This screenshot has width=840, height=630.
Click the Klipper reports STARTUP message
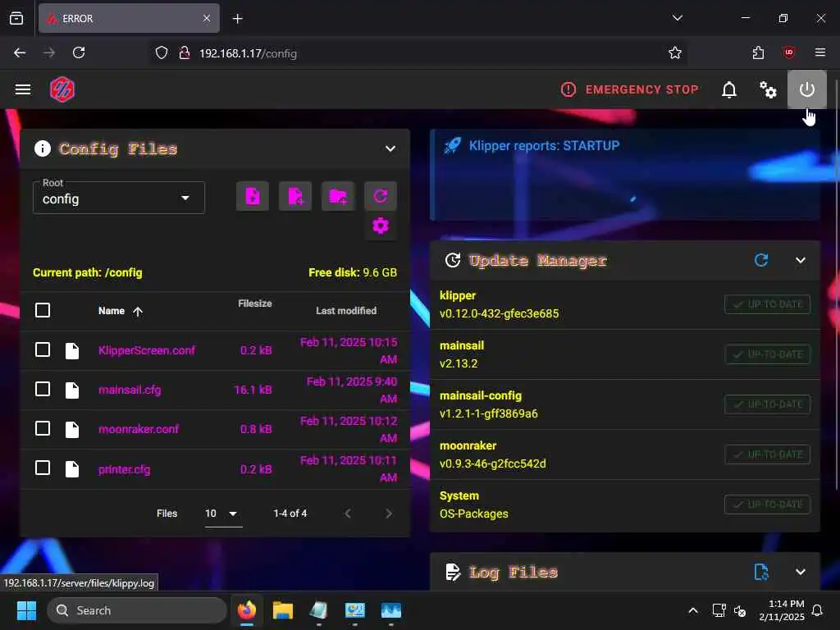[x=544, y=146]
